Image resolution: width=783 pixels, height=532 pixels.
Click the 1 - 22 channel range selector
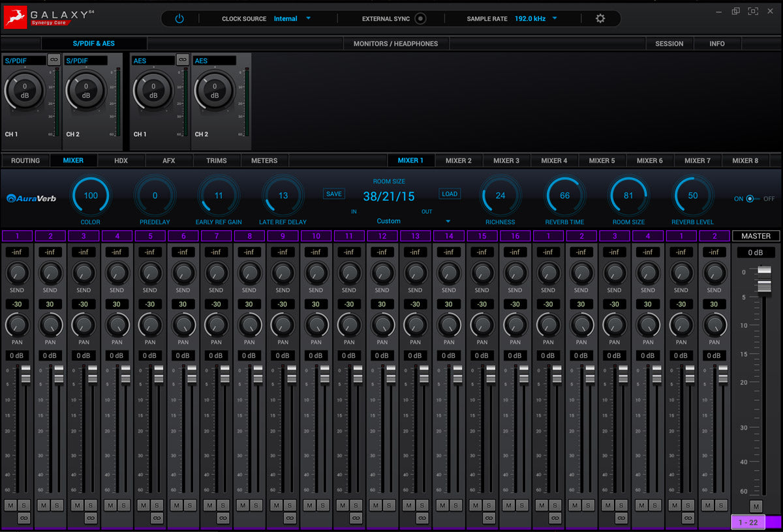(748, 522)
